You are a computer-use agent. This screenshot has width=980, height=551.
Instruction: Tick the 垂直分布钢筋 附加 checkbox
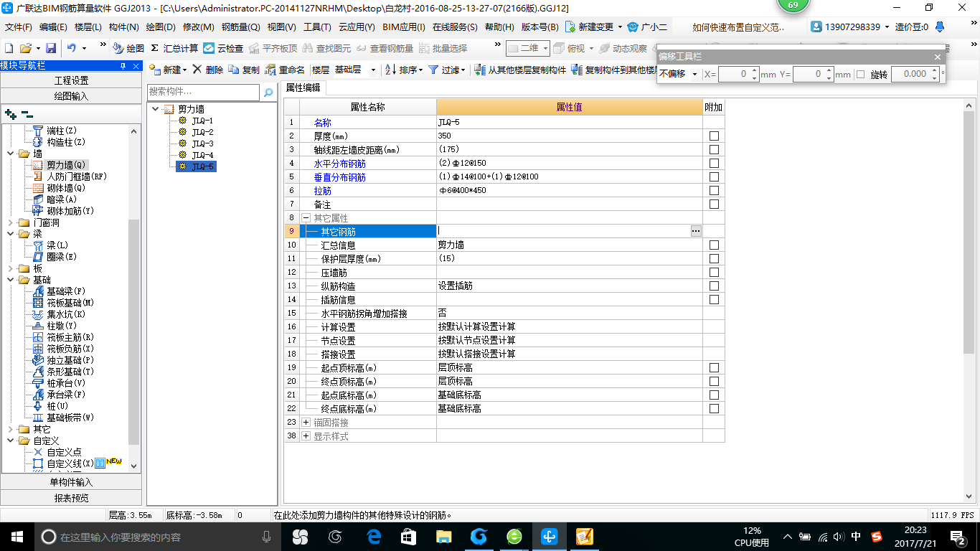(x=714, y=176)
